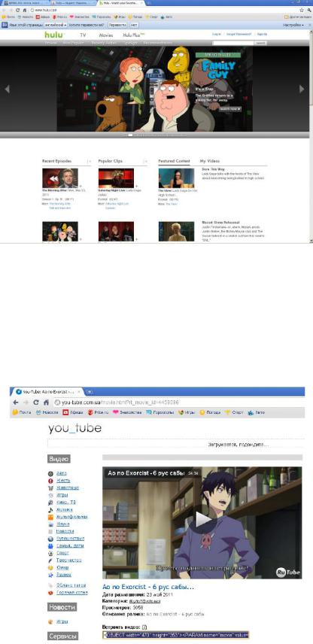313x644 pixels.
Task: Show next Hulu banner slide with right arrow
Action: tap(302, 89)
